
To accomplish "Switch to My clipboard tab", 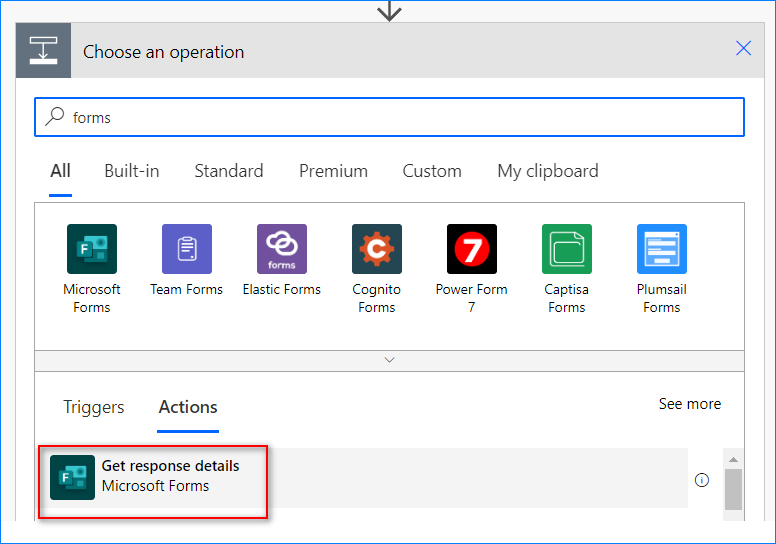I will 547,171.
